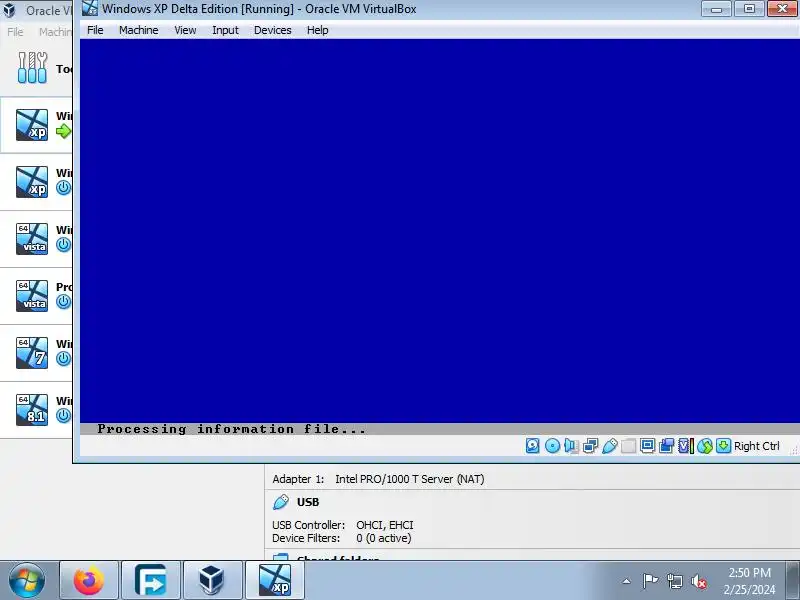Image resolution: width=800 pixels, height=600 pixels.
Task: Click the network tray icon
Action: [675, 581]
